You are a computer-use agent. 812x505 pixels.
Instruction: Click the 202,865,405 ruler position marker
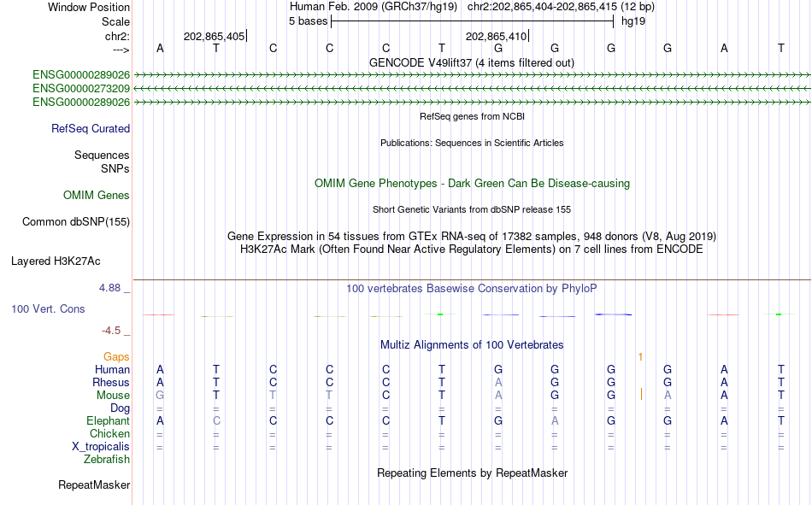point(214,36)
